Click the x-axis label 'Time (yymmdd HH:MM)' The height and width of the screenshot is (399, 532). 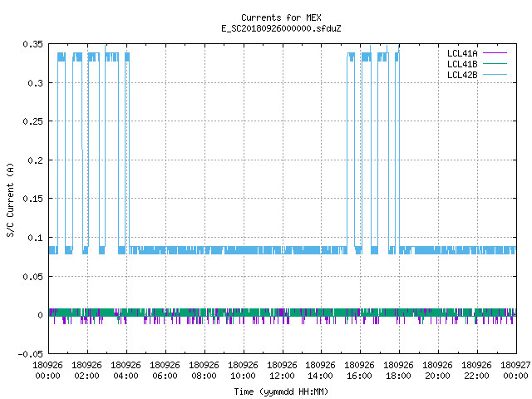[x=281, y=392]
